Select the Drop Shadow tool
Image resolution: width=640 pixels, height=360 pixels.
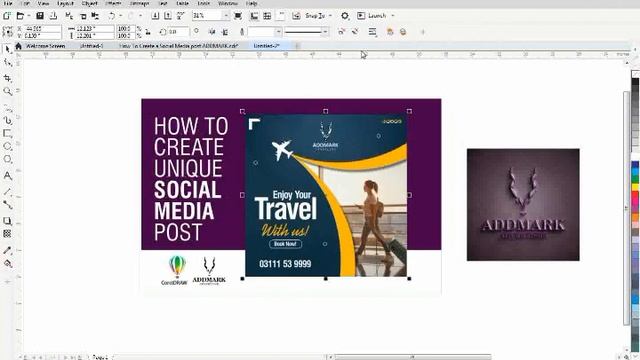[7, 221]
